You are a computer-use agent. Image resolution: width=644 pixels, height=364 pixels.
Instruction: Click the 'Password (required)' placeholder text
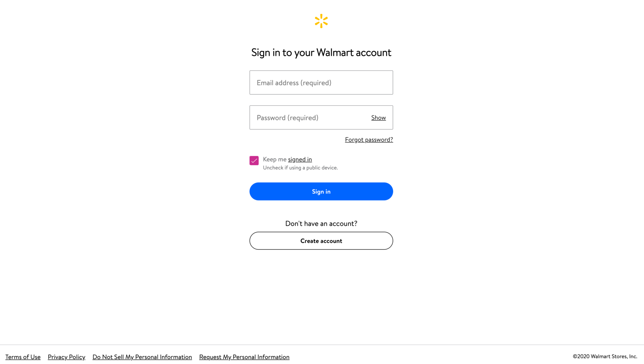287,118
